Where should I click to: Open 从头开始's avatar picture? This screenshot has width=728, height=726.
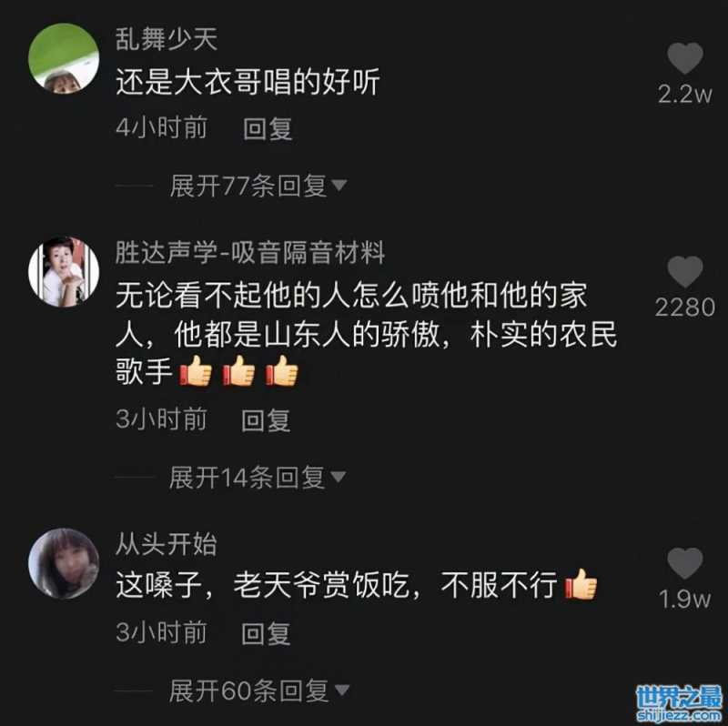click(64, 563)
